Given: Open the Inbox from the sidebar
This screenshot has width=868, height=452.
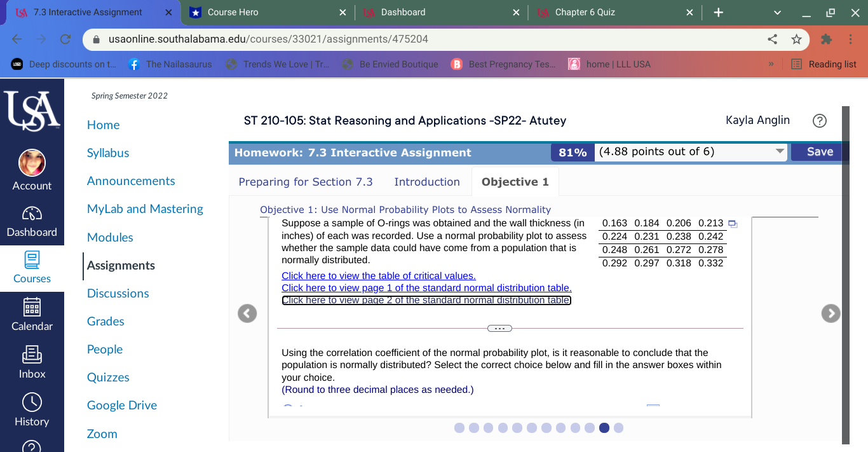Looking at the screenshot, I should [32, 363].
